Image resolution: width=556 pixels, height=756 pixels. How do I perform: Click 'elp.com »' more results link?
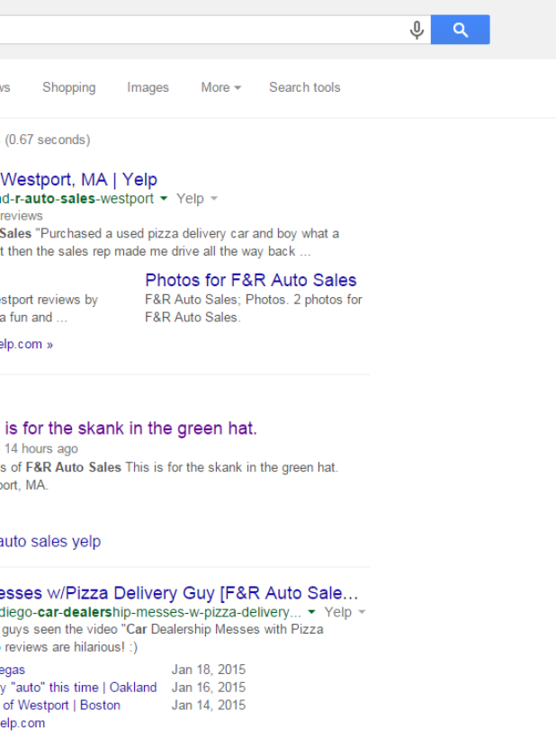point(26,344)
